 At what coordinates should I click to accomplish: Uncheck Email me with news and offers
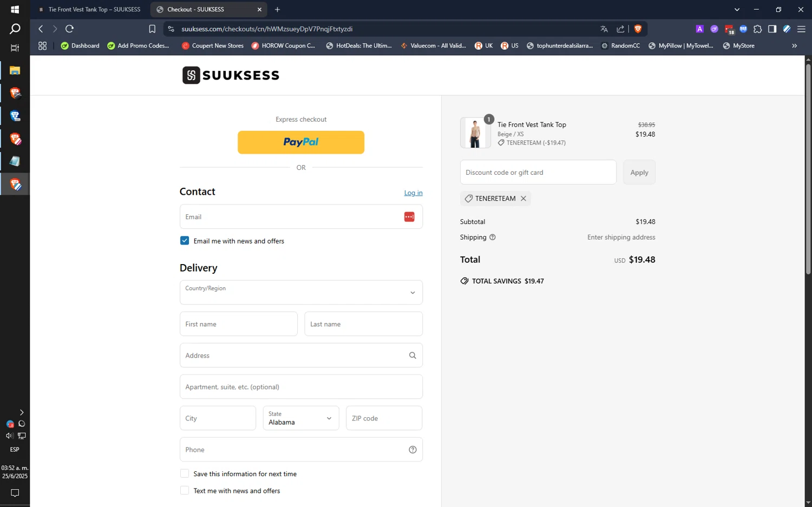pos(185,241)
